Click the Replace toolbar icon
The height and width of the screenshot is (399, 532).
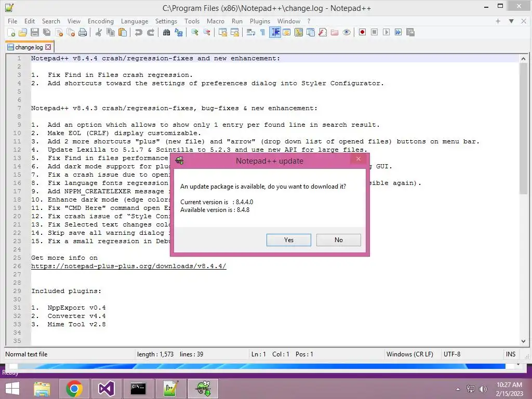pyautogui.click(x=179, y=33)
